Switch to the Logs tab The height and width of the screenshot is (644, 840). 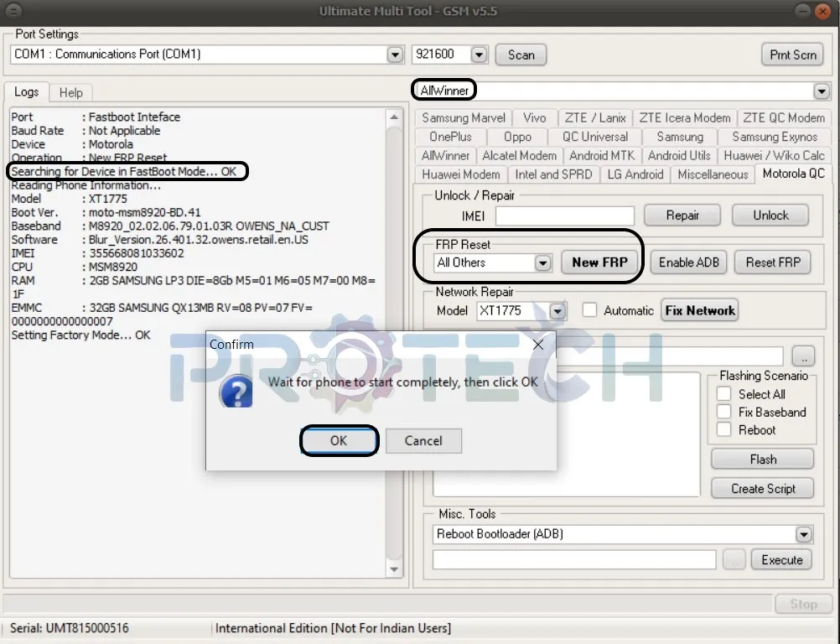[x=26, y=91]
